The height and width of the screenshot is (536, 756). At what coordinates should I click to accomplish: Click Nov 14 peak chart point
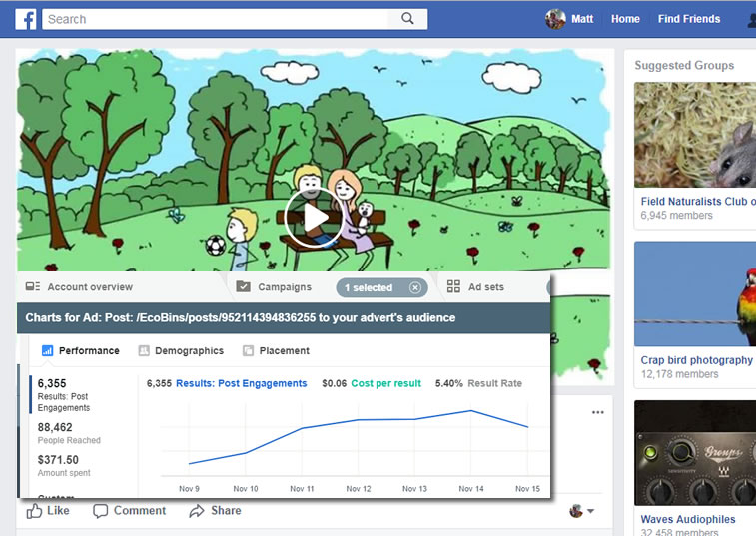(471, 410)
